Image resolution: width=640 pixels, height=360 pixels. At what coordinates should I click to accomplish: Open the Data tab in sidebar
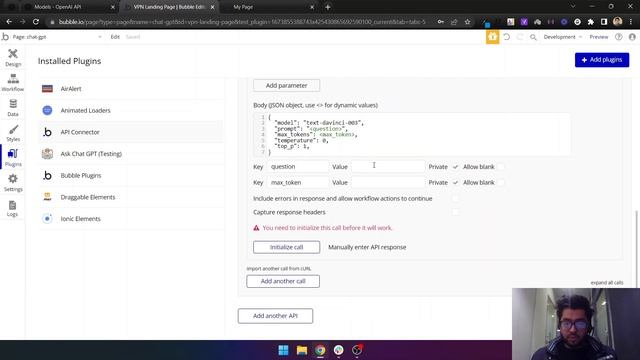(13, 108)
